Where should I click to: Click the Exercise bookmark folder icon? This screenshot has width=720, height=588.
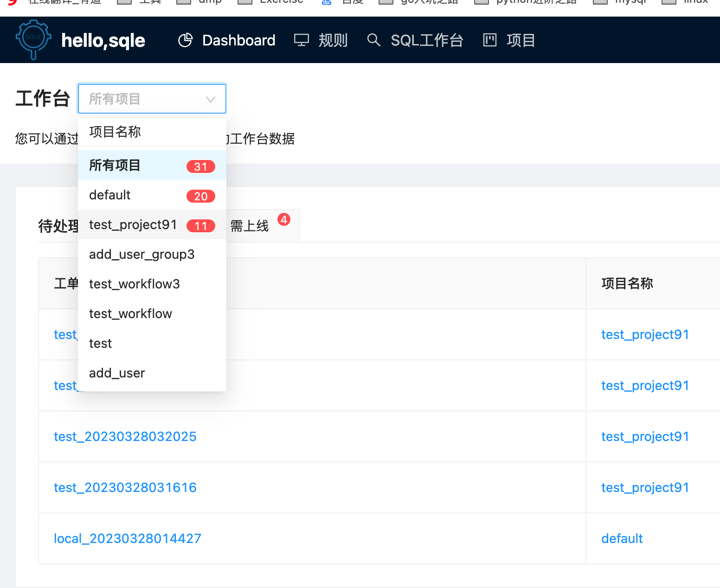[x=244, y=2]
